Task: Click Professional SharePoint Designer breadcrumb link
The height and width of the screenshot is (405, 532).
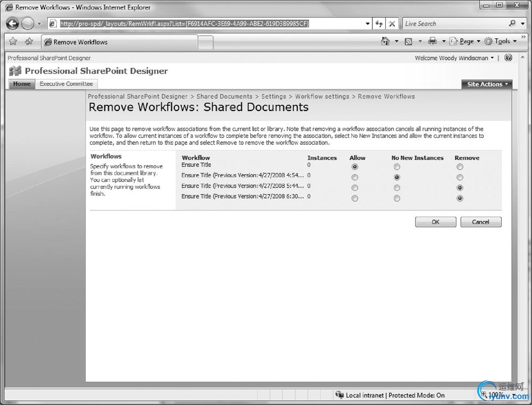Action: tap(138, 96)
